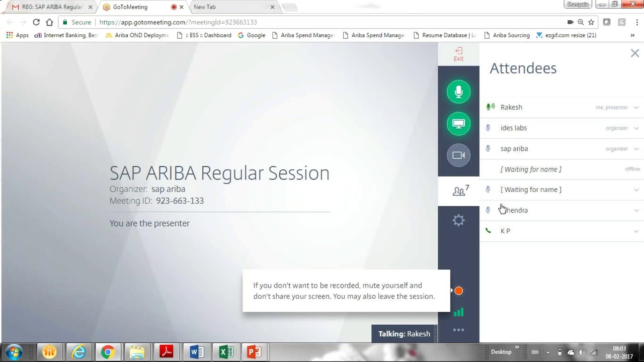The image size is (644, 362).
Task: Open Resume Database bookmark
Action: [x=445, y=35]
